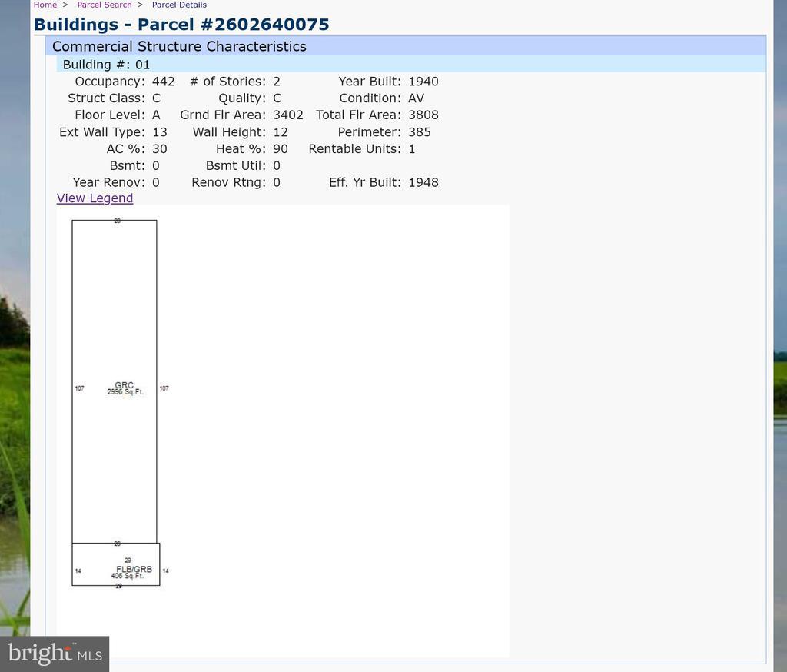This screenshot has height=672, width=787.
Task: Click the Grnd Flr Area value 3402
Action: click(287, 115)
